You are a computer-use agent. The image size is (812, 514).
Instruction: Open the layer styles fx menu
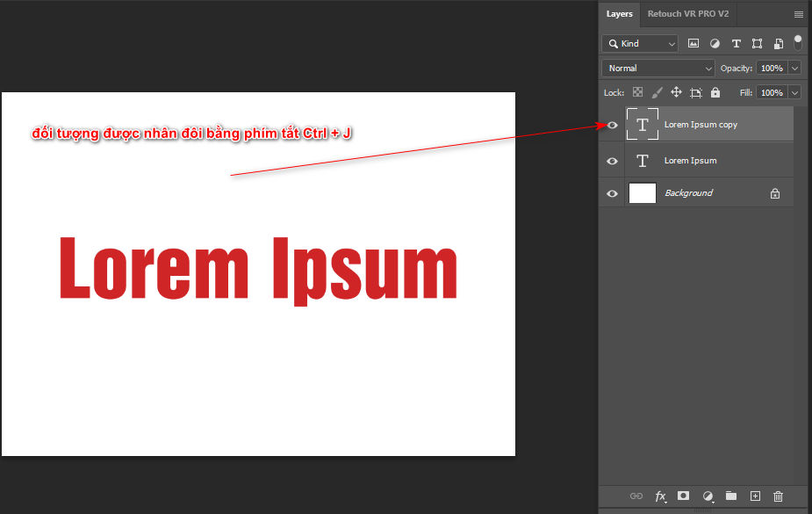tap(660, 496)
